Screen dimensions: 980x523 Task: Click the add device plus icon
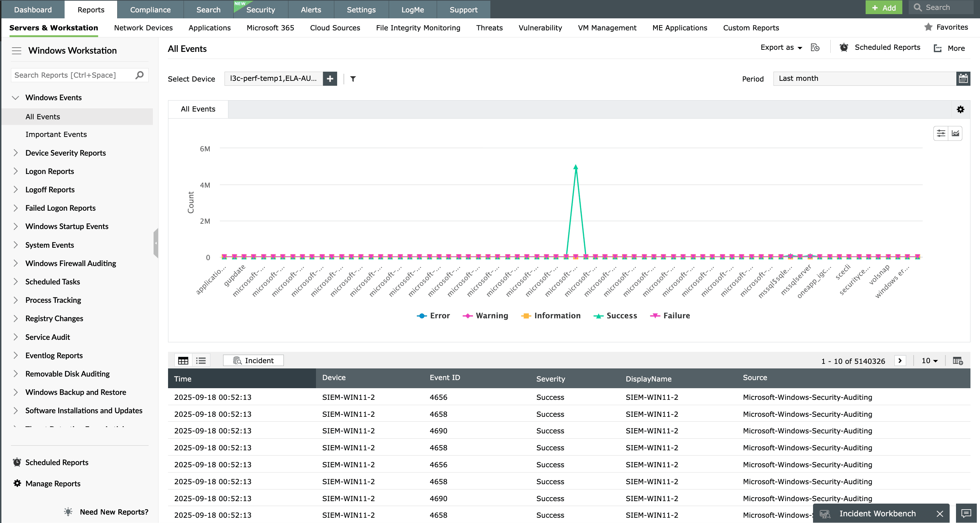(x=330, y=79)
